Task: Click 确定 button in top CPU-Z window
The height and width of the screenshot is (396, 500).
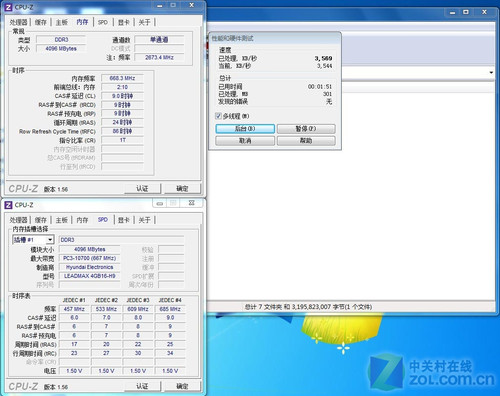Action: [x=182, y=189]
